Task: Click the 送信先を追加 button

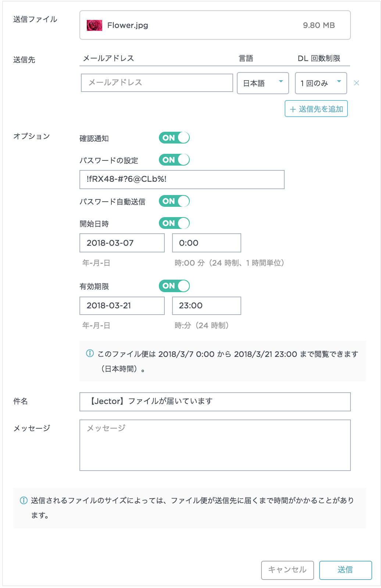Action: (x=316, y=109)
